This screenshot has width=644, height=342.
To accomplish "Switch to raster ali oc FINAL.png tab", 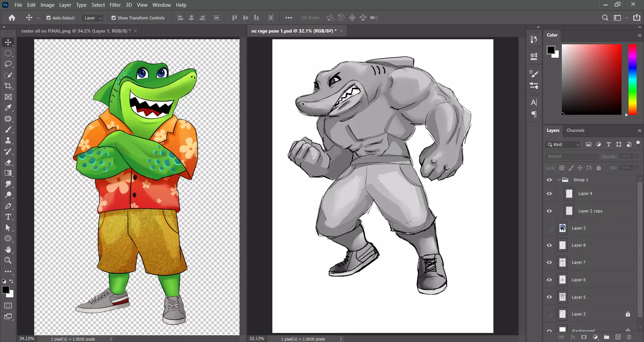I will (76, 31).
